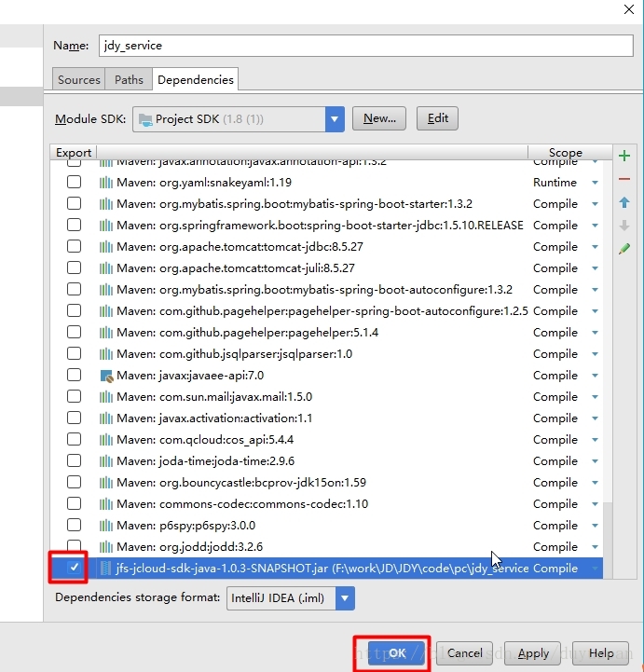Click library icon of org.yaml:snakeyaml:1.19

click(x=106, y=183)
